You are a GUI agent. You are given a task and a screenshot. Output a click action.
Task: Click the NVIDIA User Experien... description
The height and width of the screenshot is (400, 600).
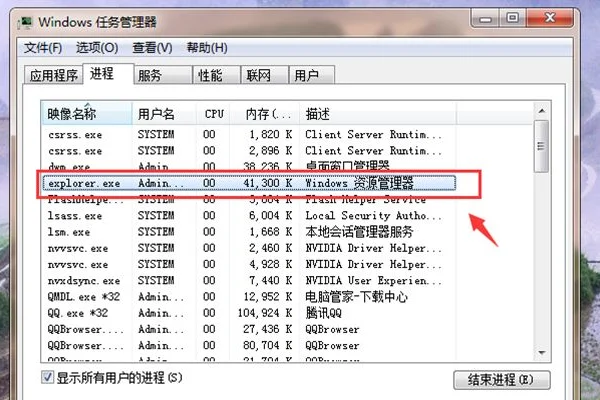(x=373, y=281)
